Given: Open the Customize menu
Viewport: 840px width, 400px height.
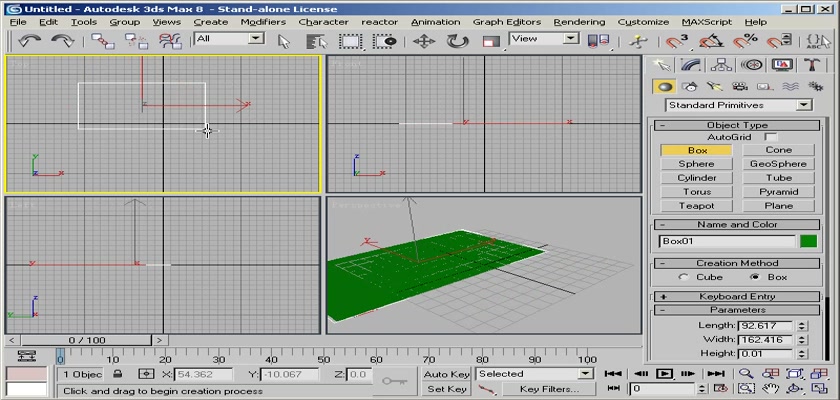Looking at the screenshot, I should [x=643, y=22].
